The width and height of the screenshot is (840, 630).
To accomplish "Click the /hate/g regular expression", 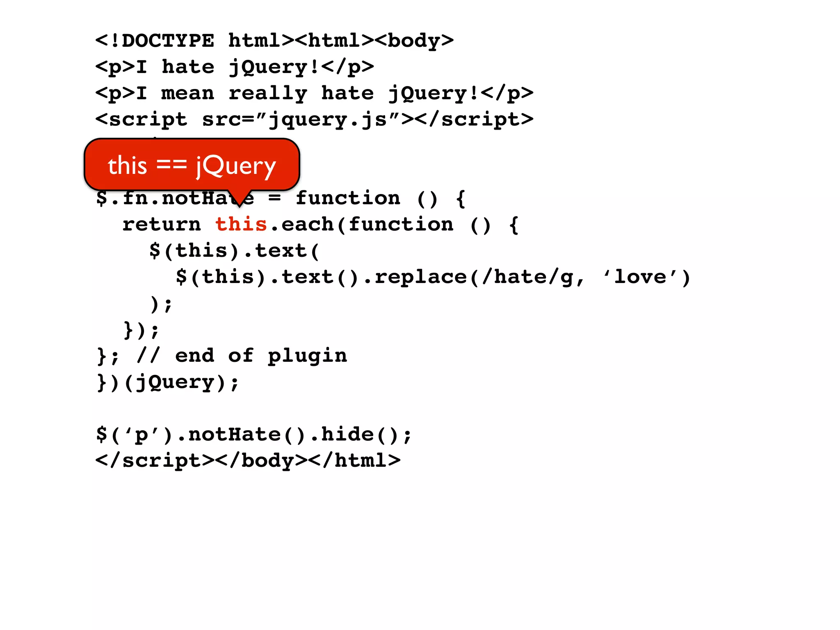I will 528,277.
